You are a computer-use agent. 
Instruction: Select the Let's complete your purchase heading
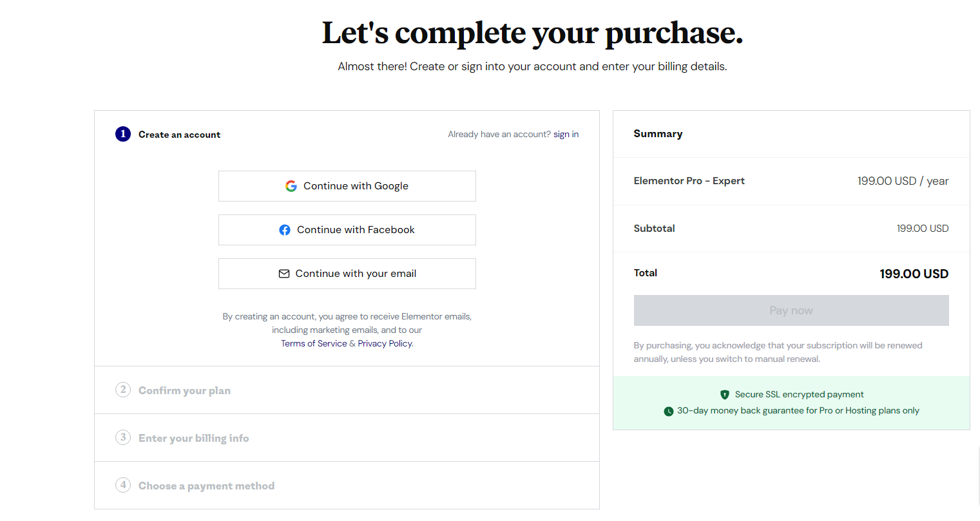[532, 33]
